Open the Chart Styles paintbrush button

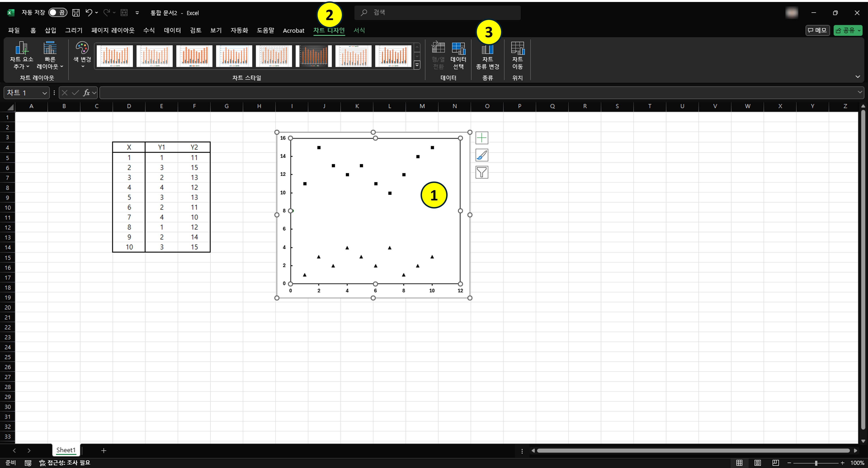[482, 155]
